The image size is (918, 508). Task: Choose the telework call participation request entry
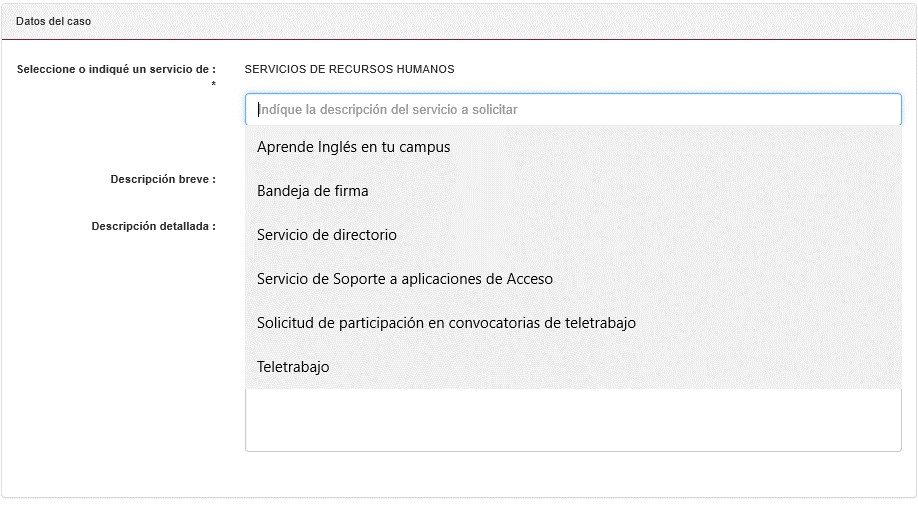pyautogui.click(x=446, y=323)
